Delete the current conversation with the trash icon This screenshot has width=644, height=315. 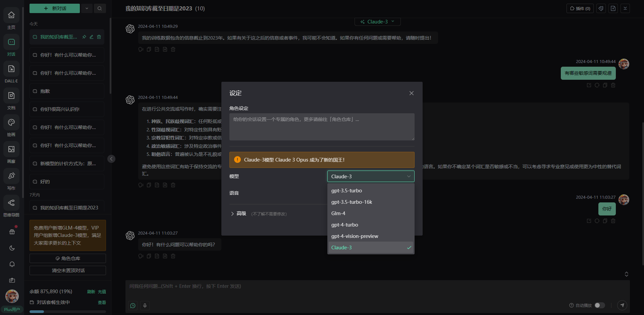click(x=99, y=37)
